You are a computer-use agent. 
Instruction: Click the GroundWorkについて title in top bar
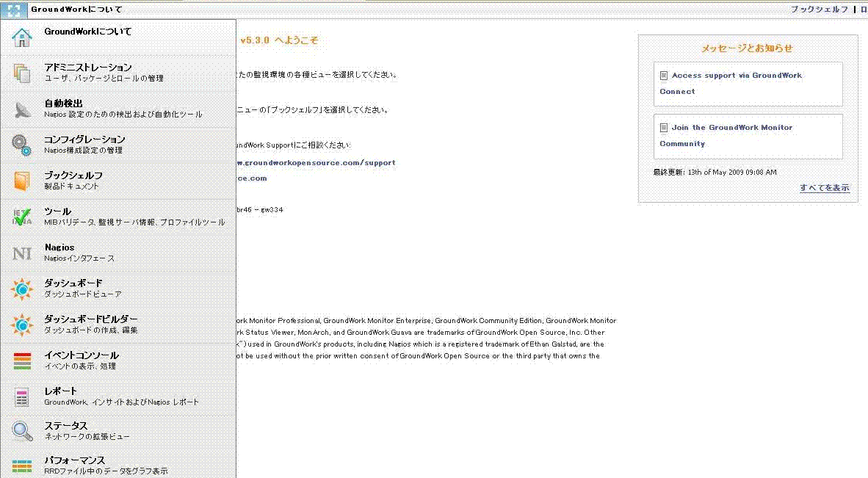(76, 10)
